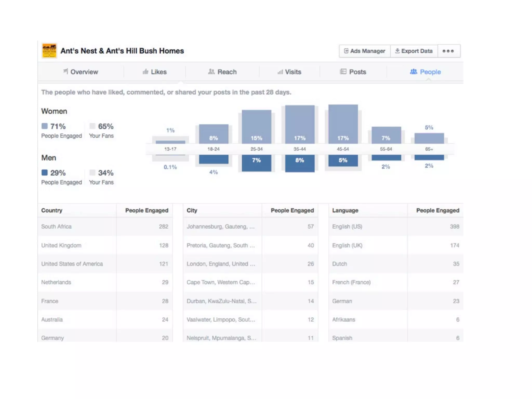Screen dimensions: 532x399
Task: Select the South Africa country row
Action: (x=56, y=227)
